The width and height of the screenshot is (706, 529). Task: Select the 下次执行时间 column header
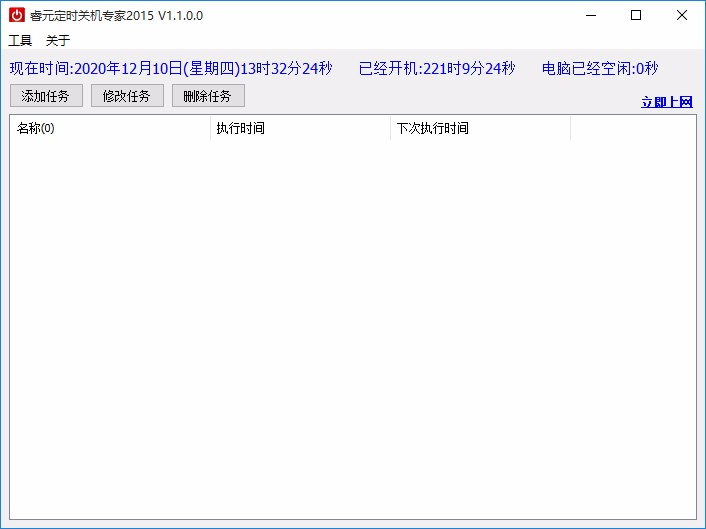click(480, 128)
